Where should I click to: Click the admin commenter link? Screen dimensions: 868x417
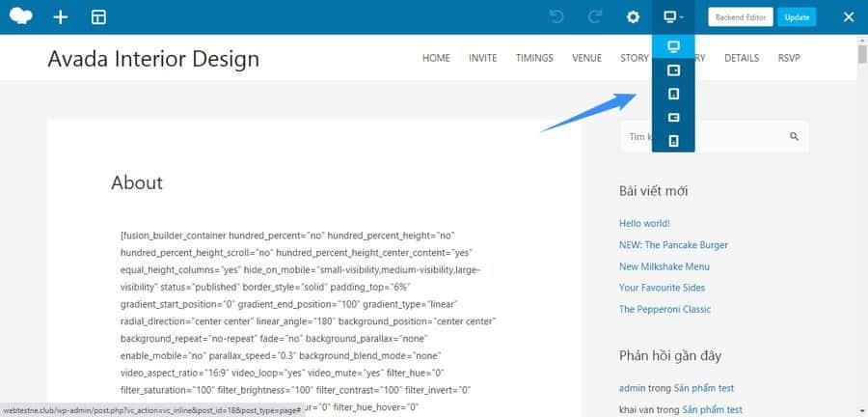point(632,388)
